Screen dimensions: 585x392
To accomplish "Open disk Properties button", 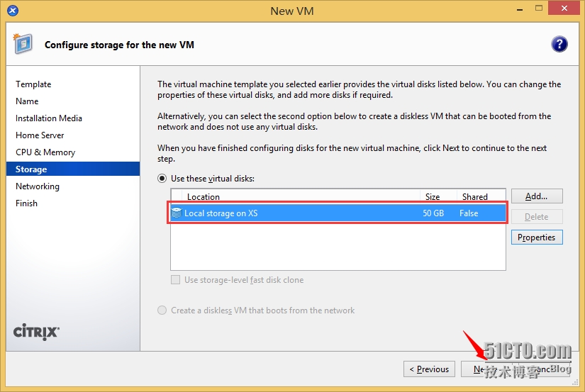I will click(x=536, y=237).
